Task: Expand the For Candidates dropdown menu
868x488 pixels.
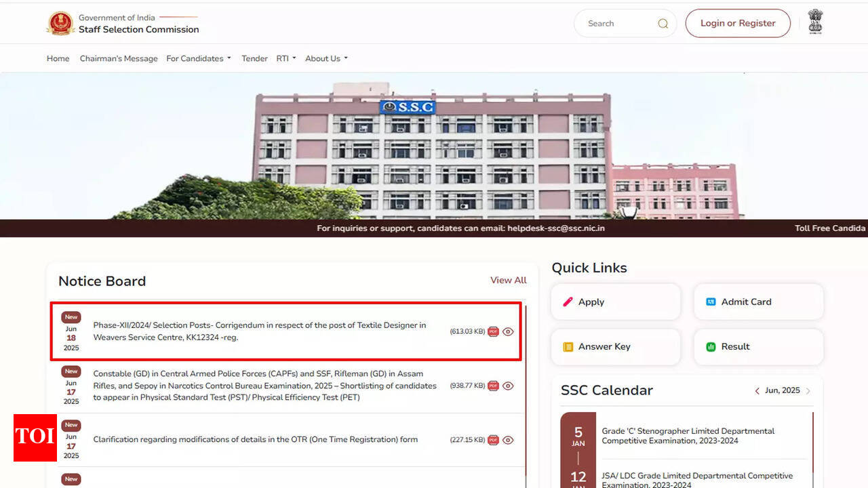Action: point(198,58)
